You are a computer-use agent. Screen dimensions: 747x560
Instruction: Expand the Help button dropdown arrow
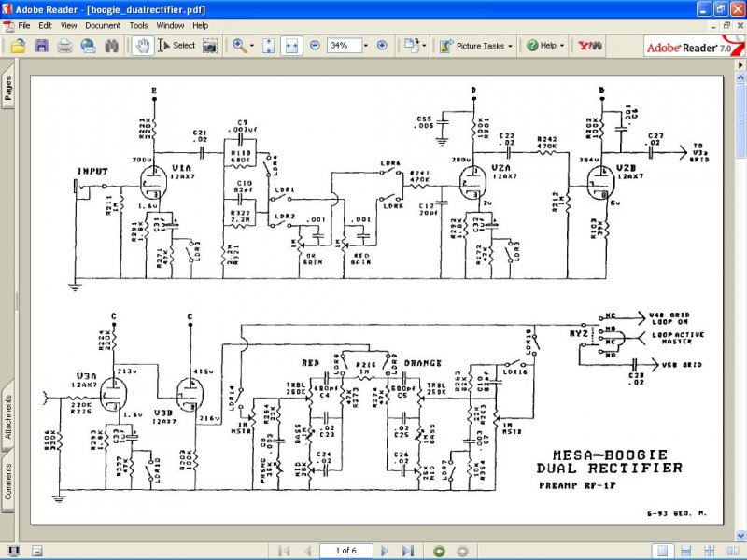coord(562,46)
